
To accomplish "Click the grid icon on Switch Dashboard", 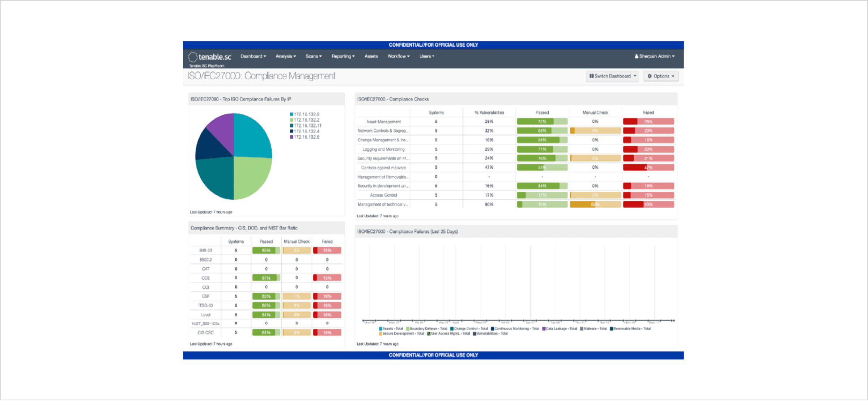I will (591, 76).
